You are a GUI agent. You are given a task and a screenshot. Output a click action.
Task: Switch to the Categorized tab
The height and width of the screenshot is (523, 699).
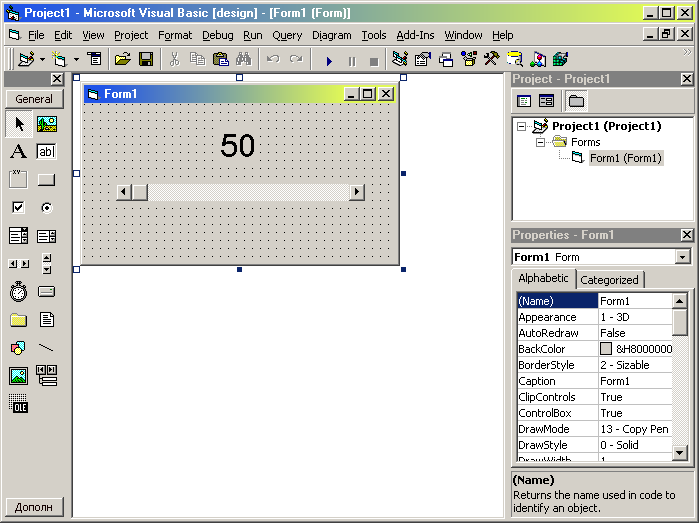(609, 280)
